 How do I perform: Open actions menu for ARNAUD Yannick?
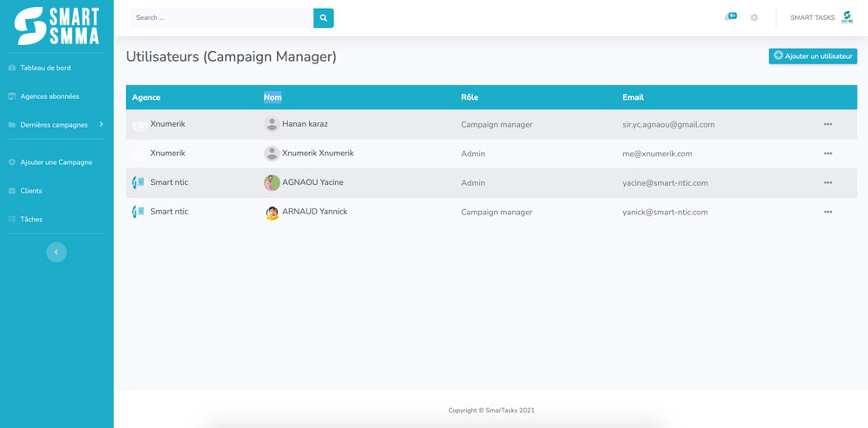pos(827,212)
